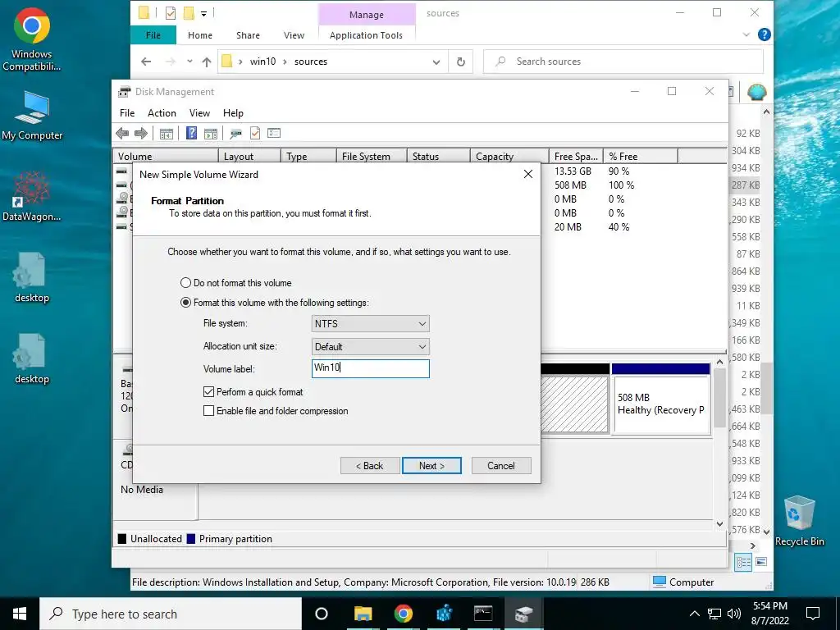
Task: Sort by the Capacity column header
Action: coord(509,157)
